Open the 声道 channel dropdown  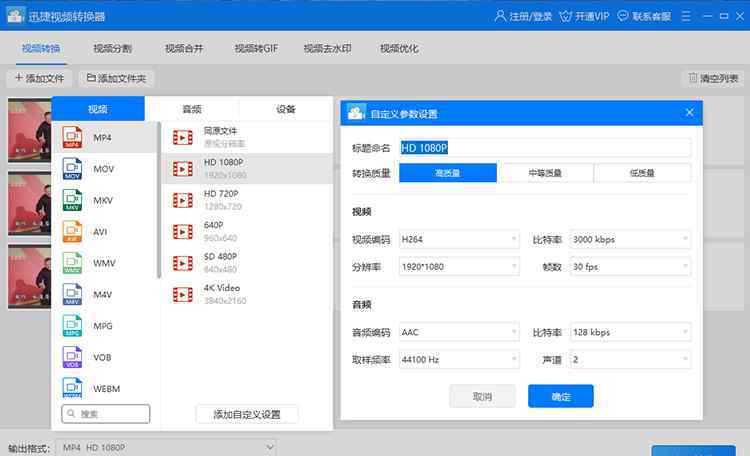click(x=630, y=359)
